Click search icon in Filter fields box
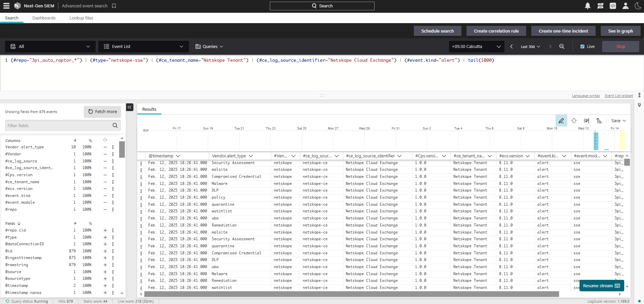Viewport: 644px width, 304px height. coord(115,125)
